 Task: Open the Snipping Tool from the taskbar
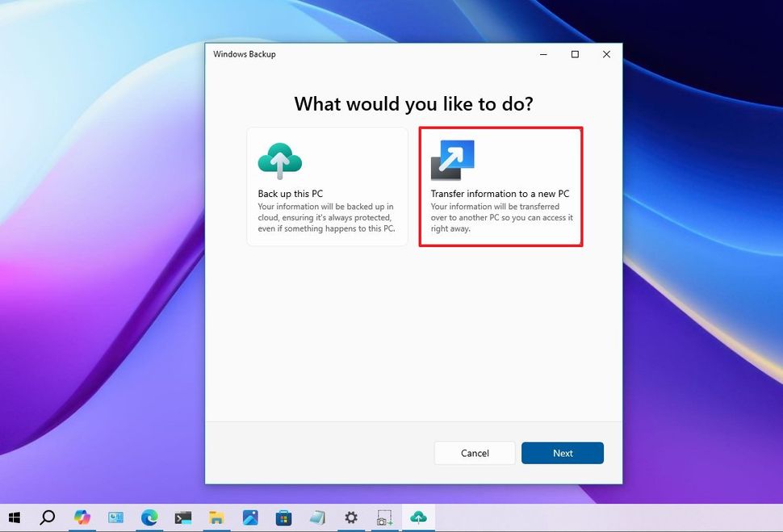click(384, 517)
